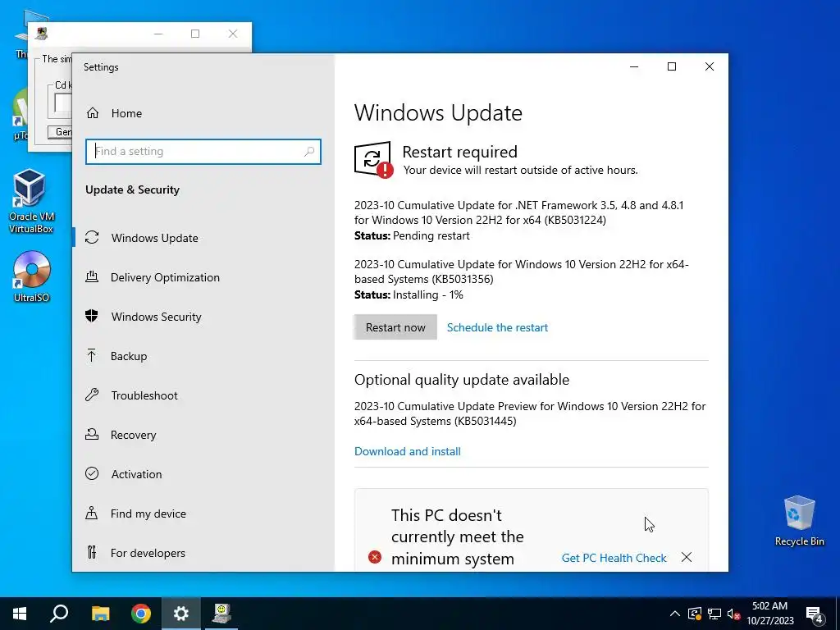Click the Windows Update tray icon
Image resolution: width=840 pixels, height=630 pixels.
tap(695, 614)
